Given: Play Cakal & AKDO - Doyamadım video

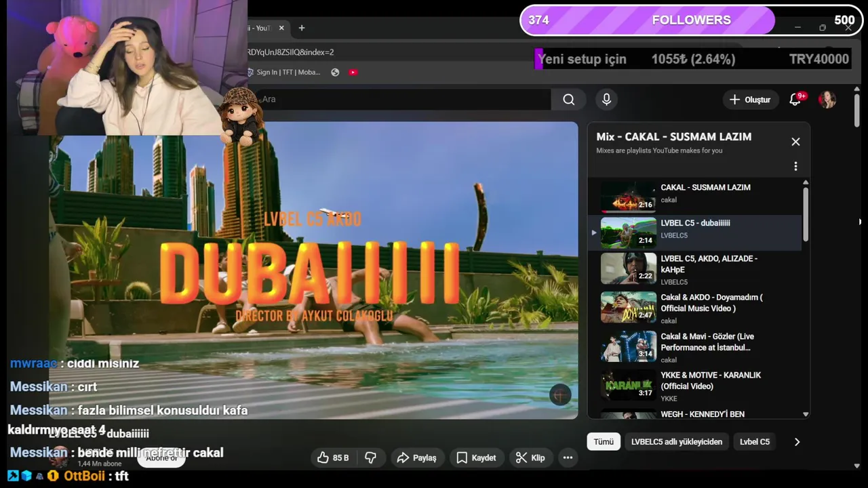Looking at the screenshot, I should [x=695, y=308].
